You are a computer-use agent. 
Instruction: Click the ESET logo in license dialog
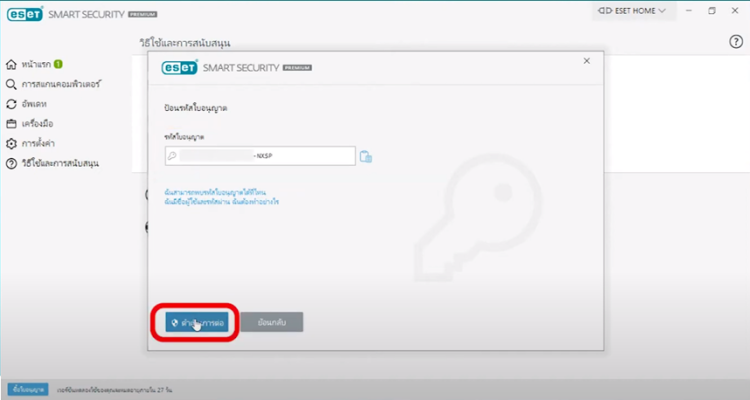pos(180,67)
